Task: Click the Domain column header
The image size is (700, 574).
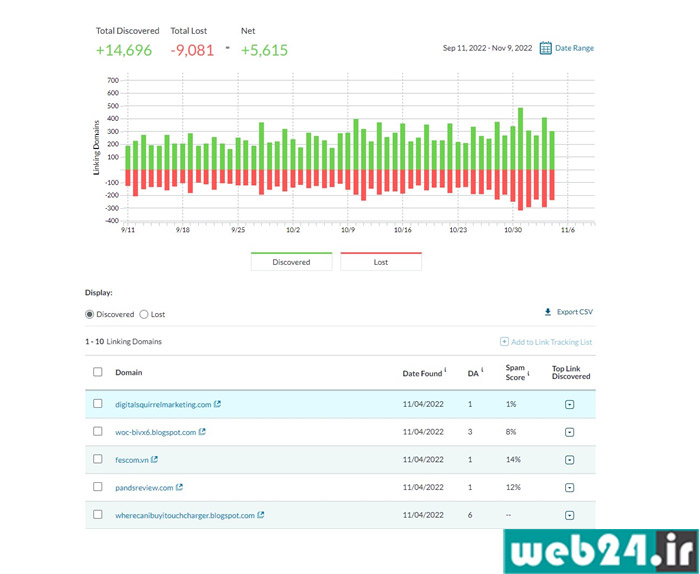Action: (129, 372)
